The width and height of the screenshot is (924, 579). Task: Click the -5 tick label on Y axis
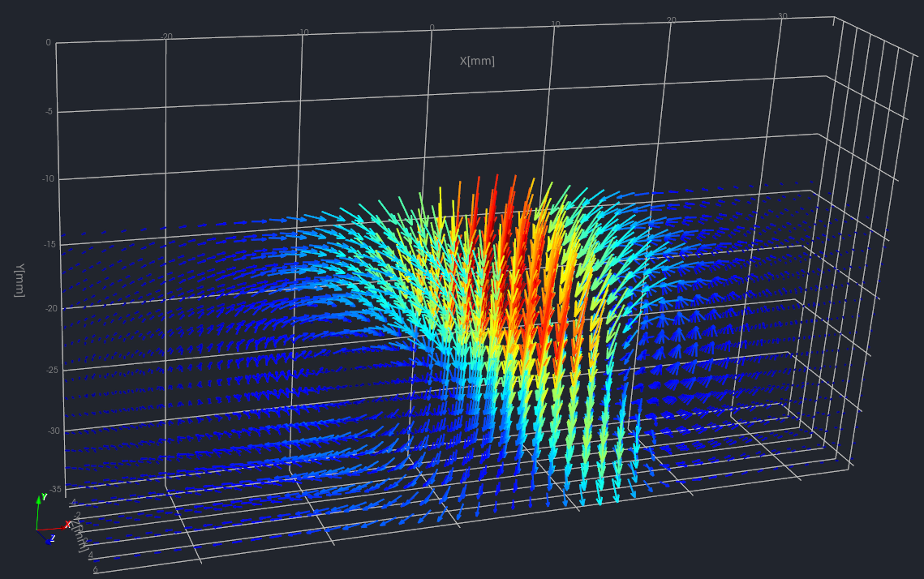[x=47, y=111]
